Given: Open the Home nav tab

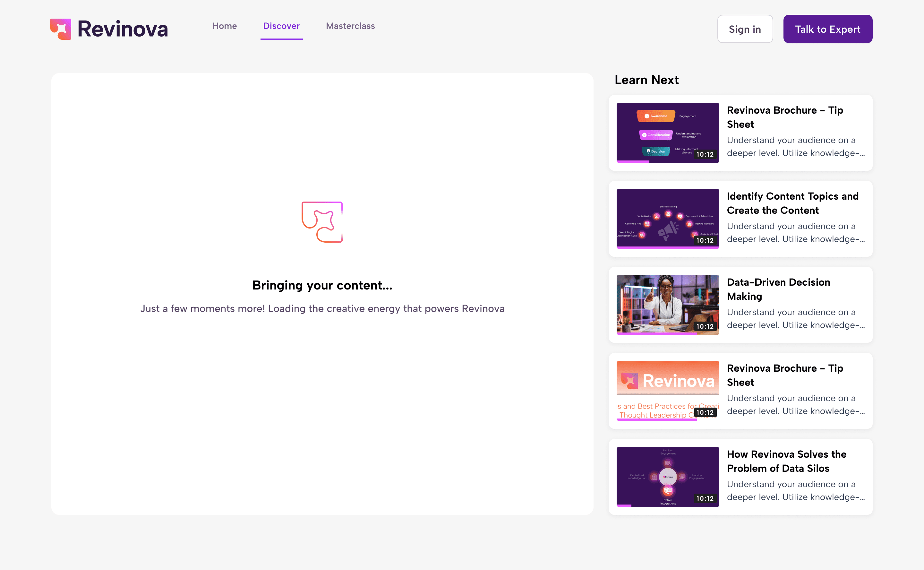Looking at the screenshot, I should coord(224,26).
